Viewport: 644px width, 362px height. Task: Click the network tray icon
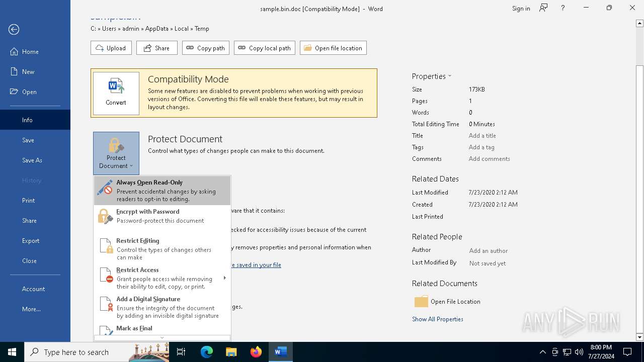coord(567,352)
